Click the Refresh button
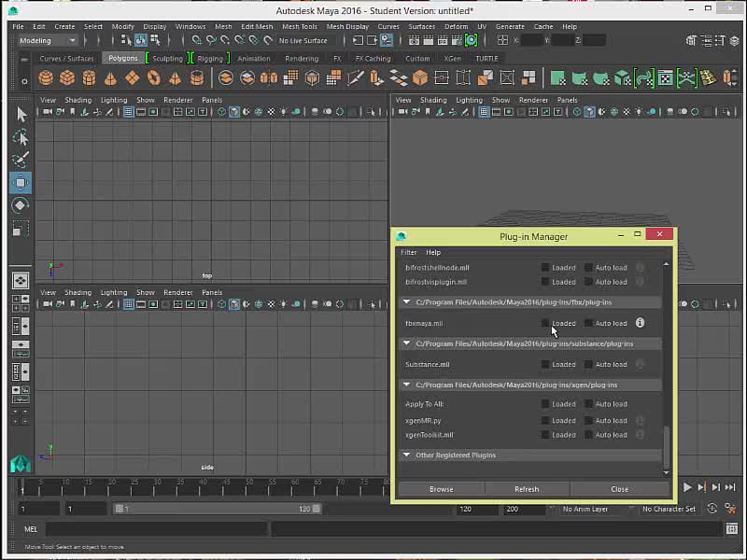747x560 pixels. (527, 489)
